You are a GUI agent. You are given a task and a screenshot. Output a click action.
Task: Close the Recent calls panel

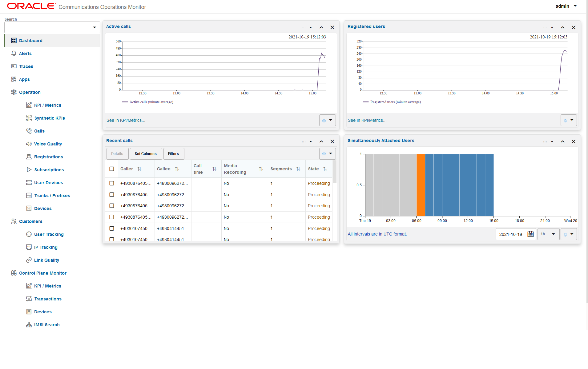point(332,141)
